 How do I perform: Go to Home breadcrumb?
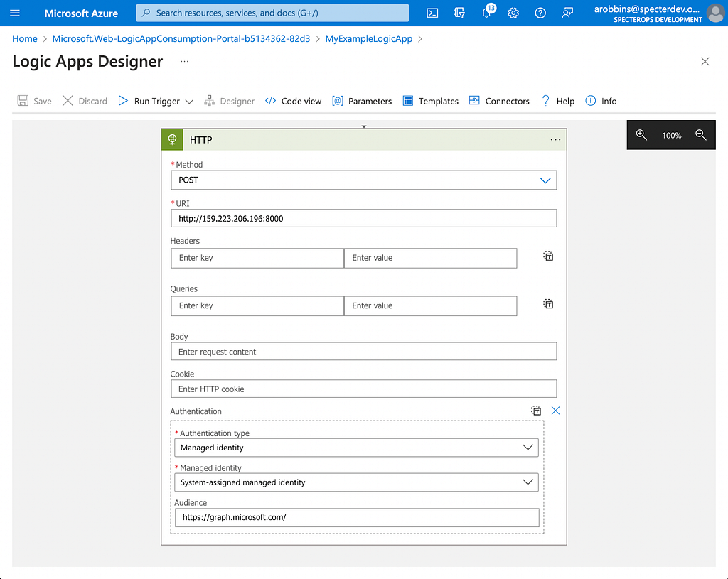click(25, 39)
